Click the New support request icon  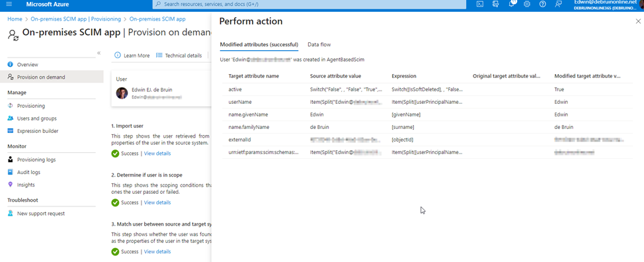point(11,213)
